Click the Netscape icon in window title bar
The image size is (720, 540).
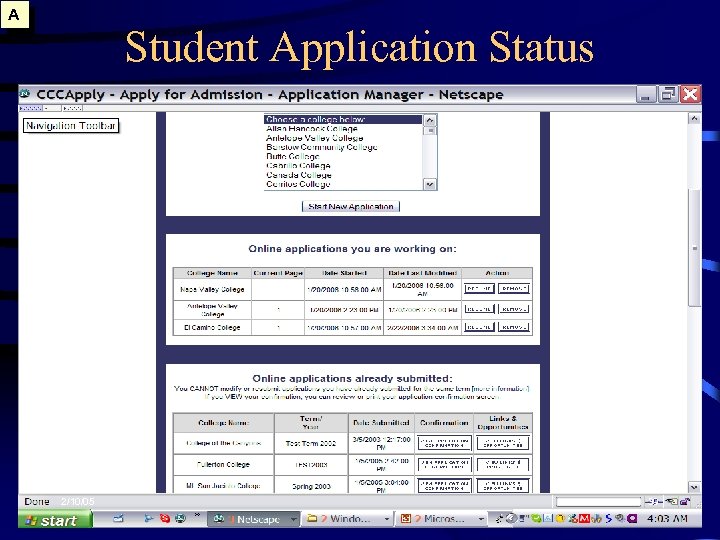(24, 94)
